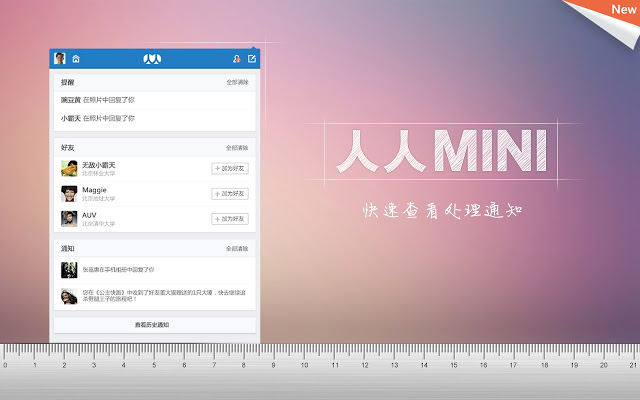This screenshot has height=400, width=640.
Task: Open the avatar of the mobile album notification
Action: click(69, 270)
